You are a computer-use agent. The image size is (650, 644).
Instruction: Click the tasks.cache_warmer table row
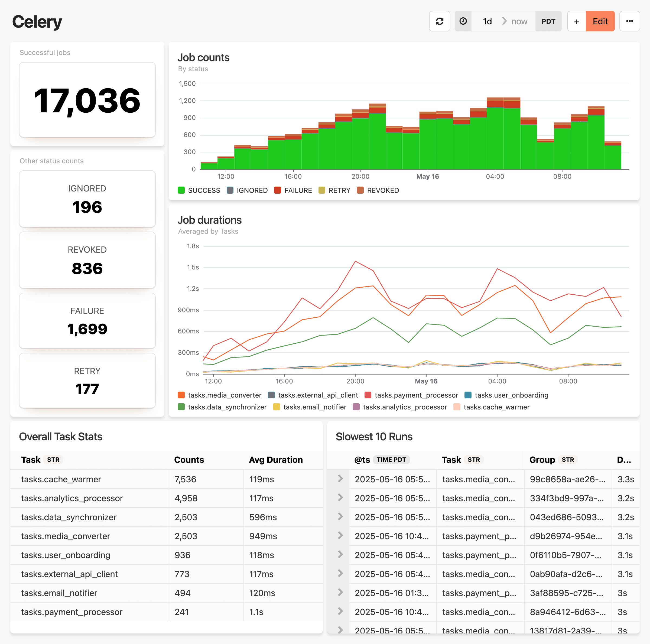(x=61, y=479)
